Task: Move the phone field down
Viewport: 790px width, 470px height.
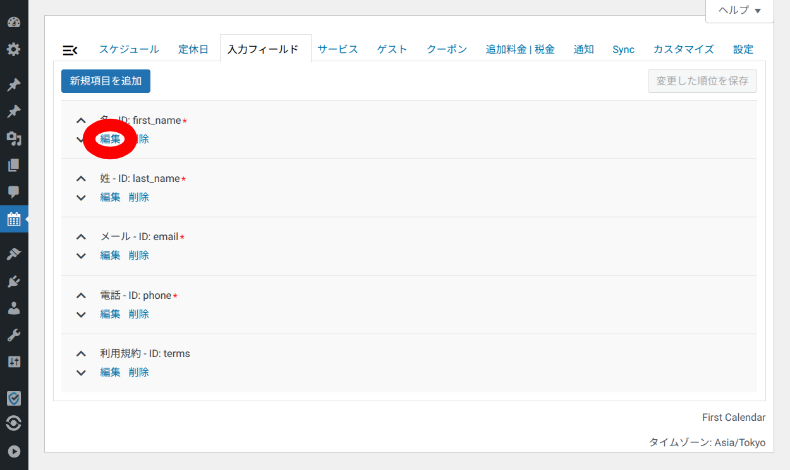Action: click(x=81, y=314)
